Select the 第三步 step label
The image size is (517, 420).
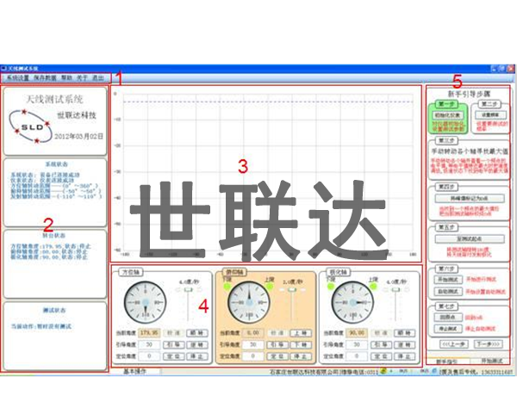tap(446, 140)
